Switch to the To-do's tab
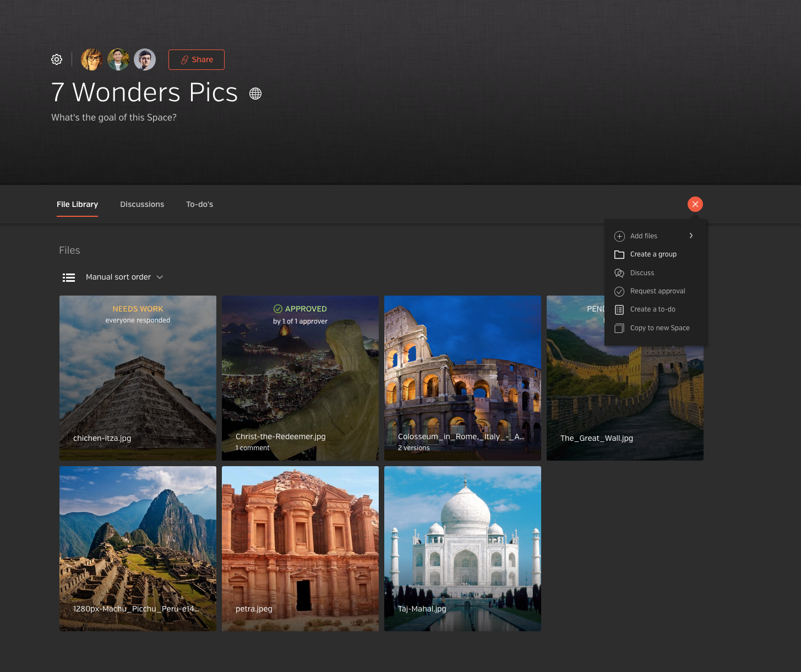The height and width of the screenshot is (672, 801). click(x=199, y=204)
